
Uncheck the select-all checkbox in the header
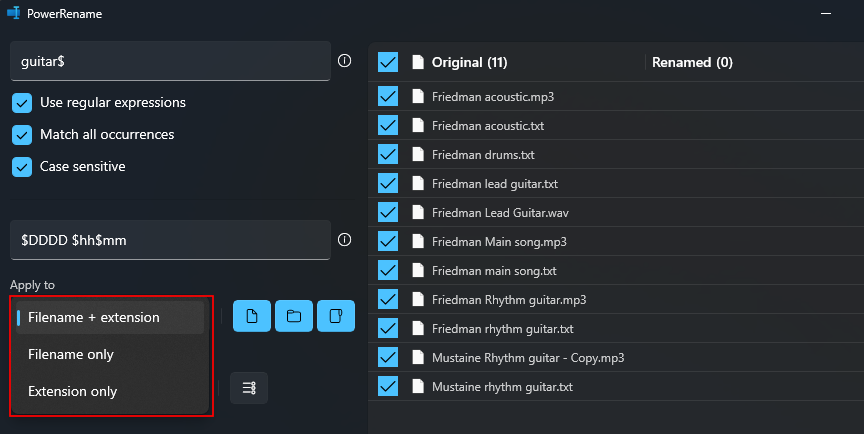point(388,62)
